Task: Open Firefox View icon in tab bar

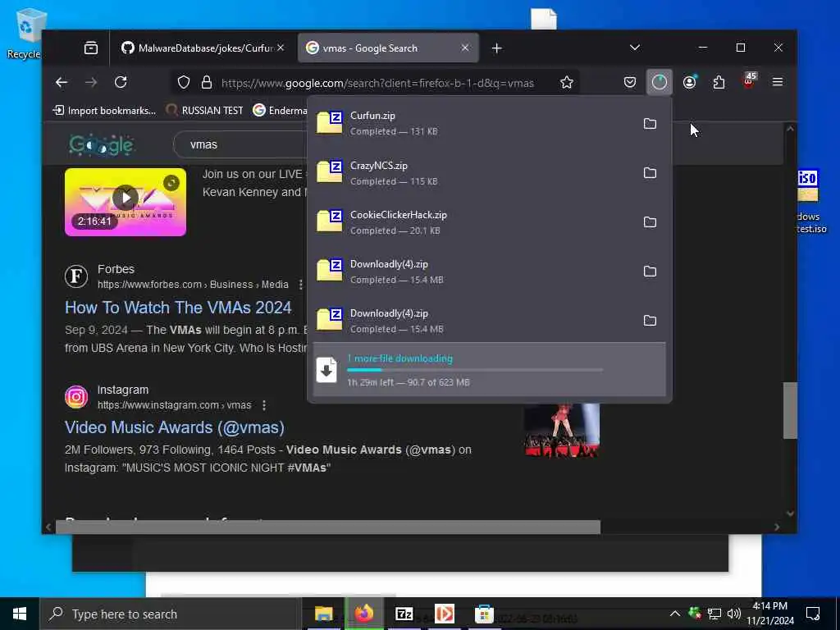Action: pyautogui.click(x=91, y=48)
